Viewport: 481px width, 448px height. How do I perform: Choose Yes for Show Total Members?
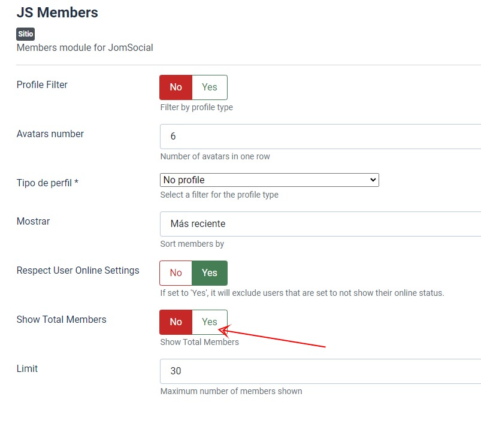coord(210,322)
